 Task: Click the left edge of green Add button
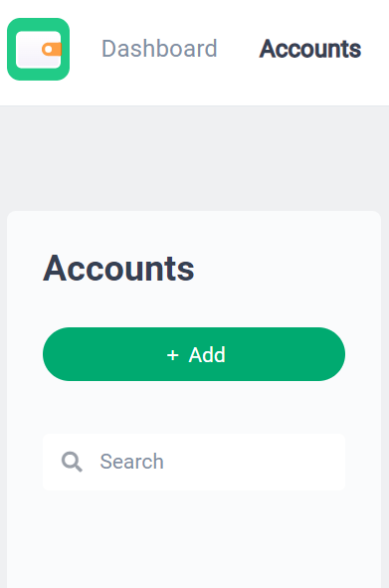[x=57, y=354]
